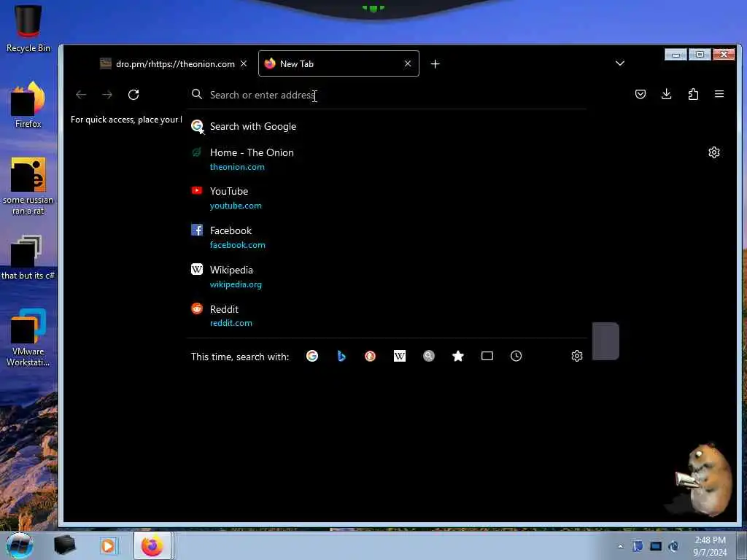Select the New Tab tab

[x=338, y=64]
